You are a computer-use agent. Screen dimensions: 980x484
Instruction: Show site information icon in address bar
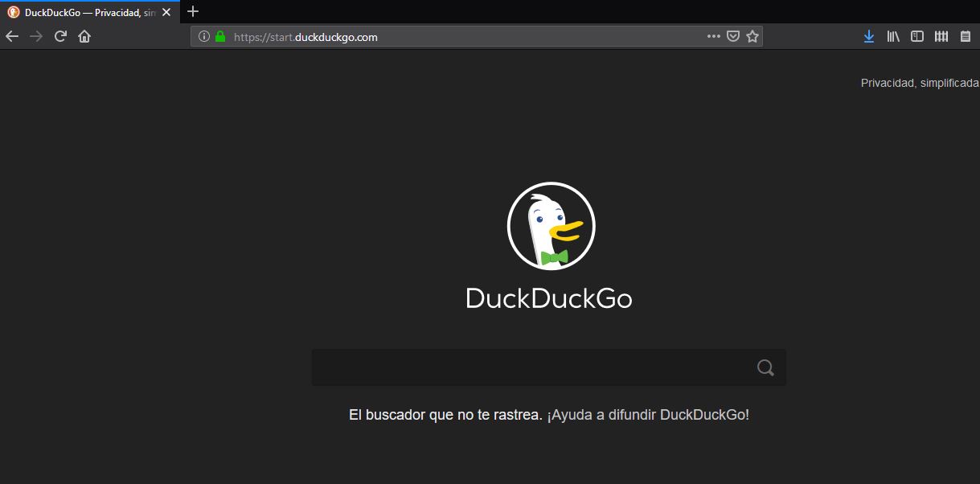click(204, 36)
